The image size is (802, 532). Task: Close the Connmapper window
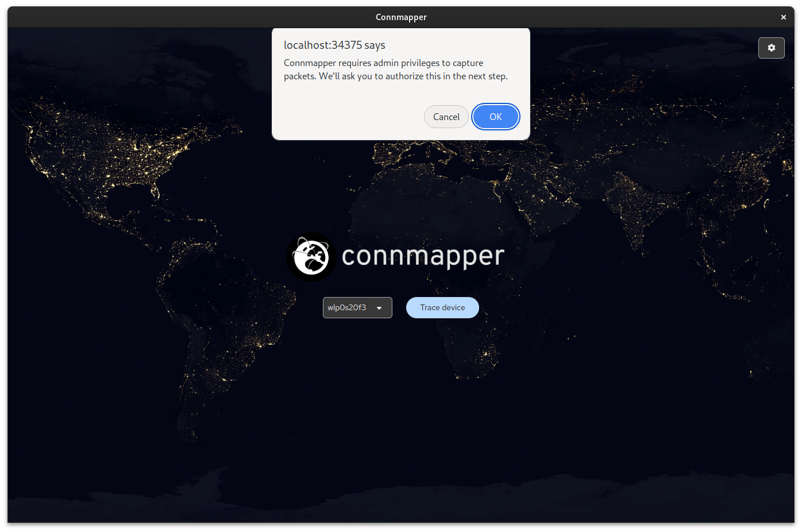click(x=783, y=17)
